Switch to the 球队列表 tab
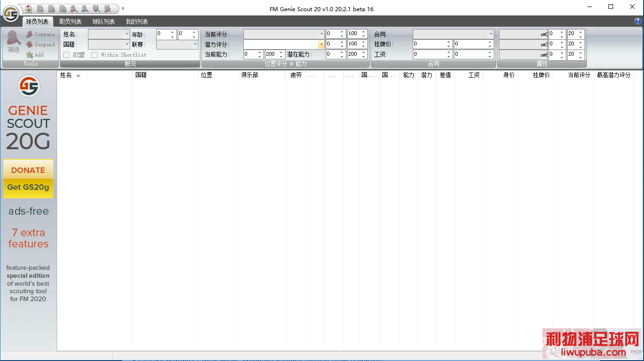The width and height of the screenshot is (644, 361). pyautogui.click(x=104, y=22)
